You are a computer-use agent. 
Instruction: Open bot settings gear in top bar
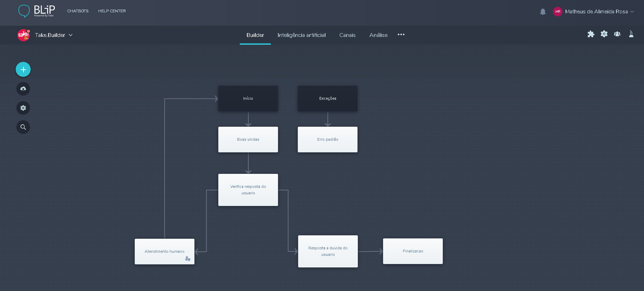(x=604, y=34)
